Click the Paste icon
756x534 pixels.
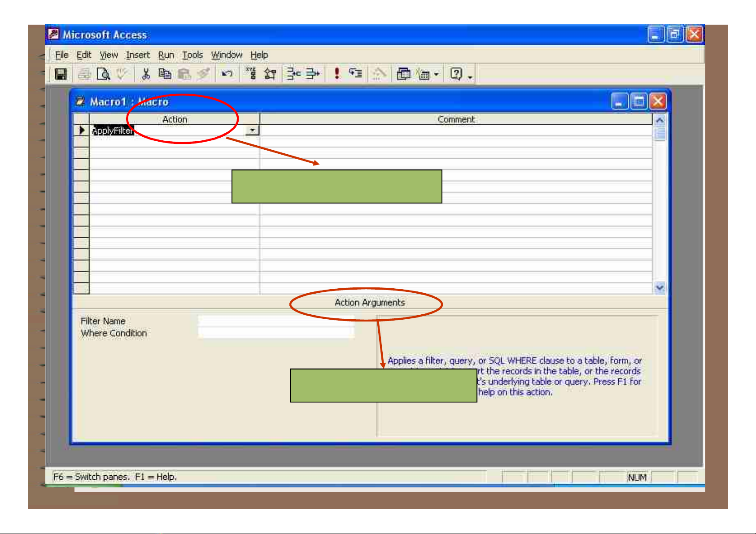point(184,74)
